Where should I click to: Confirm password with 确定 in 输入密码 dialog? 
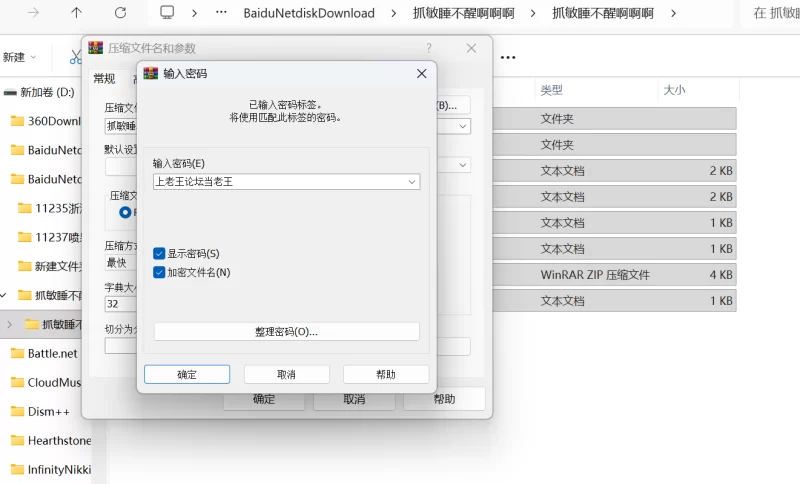(x=187, y=374)
